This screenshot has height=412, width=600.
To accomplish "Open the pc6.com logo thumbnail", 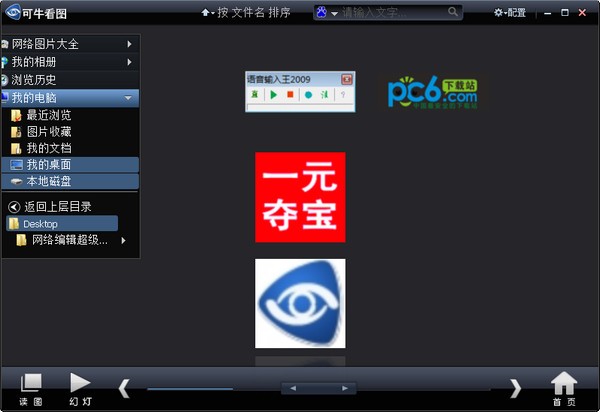I will [432, 92].
